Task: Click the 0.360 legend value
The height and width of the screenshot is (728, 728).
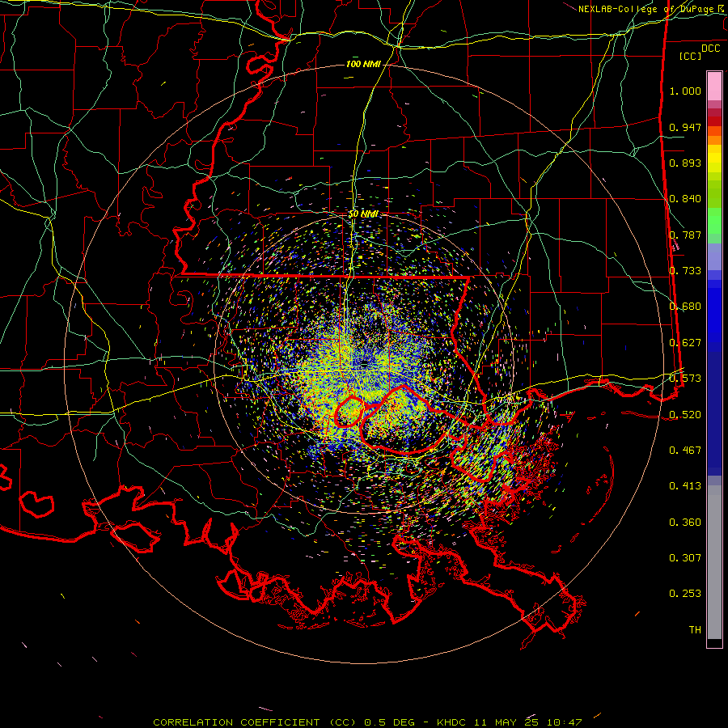Action: click(685, 523)
